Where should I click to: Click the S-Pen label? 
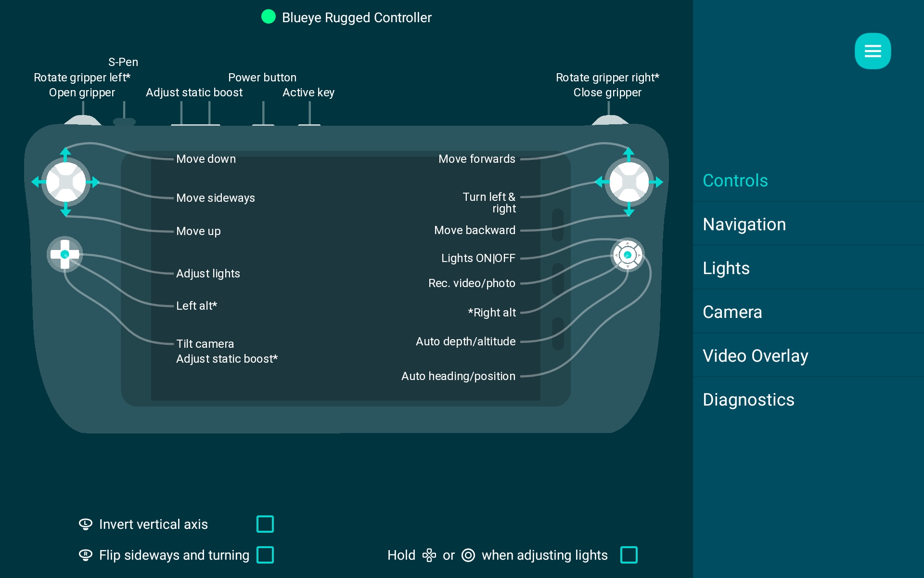pyautogui.click(x=123, y=62)
